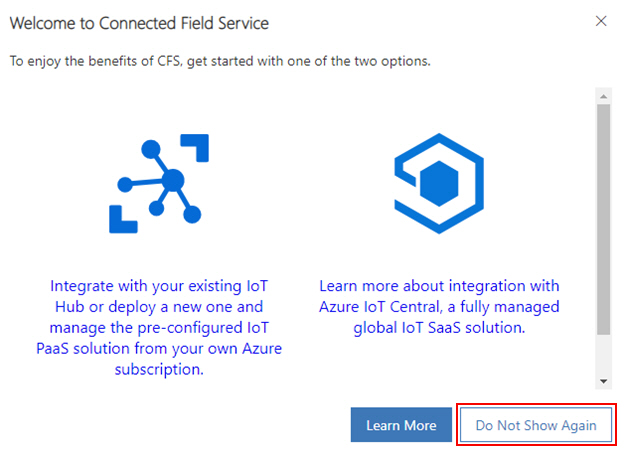
Task: Click the 'subscription.' link text
Action: click(159, 369)
